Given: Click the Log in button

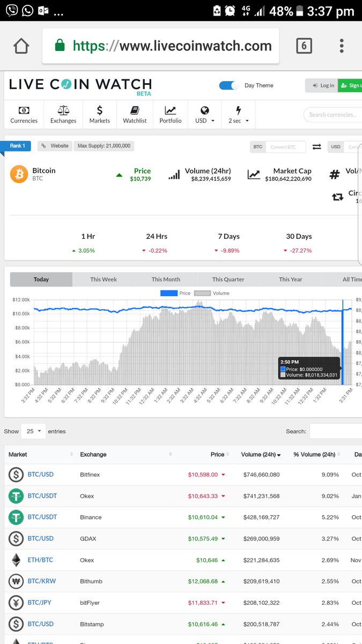Looking at the screenshot, I should point(322,85).
